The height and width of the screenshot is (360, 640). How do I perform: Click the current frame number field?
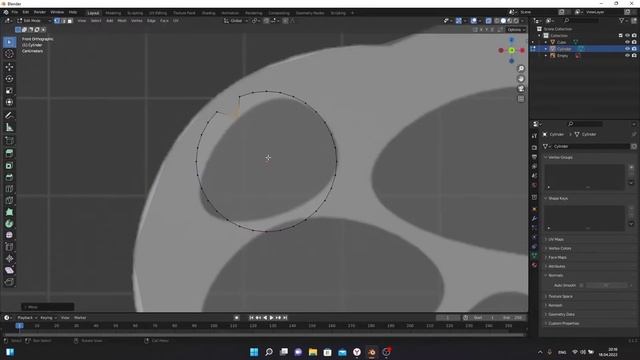click(x=448, y=318)
